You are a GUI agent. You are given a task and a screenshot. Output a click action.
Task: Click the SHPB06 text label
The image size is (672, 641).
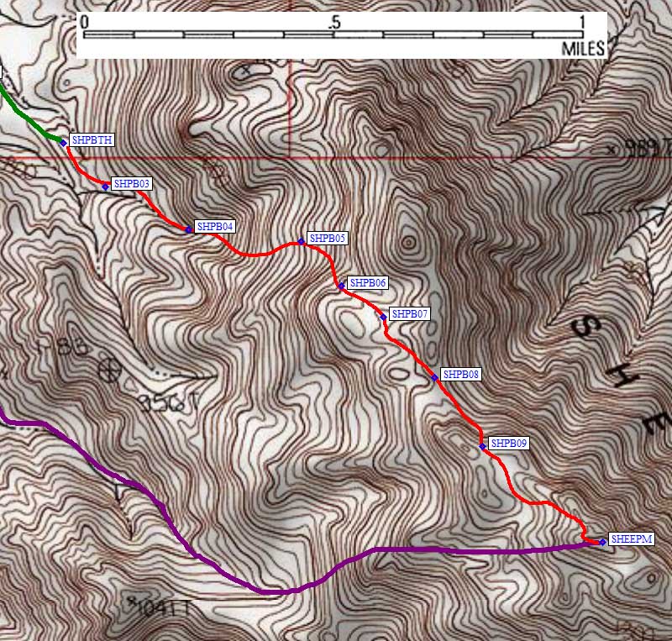click(368, 283)
